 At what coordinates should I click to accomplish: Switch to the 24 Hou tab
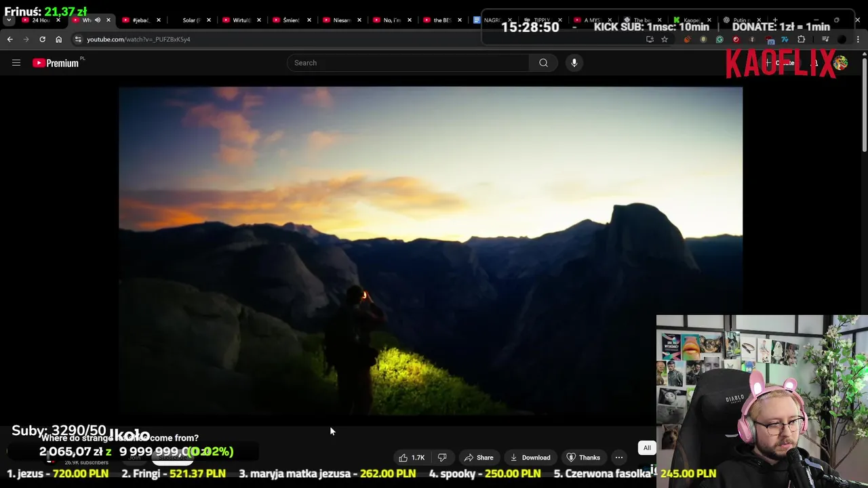41,20
